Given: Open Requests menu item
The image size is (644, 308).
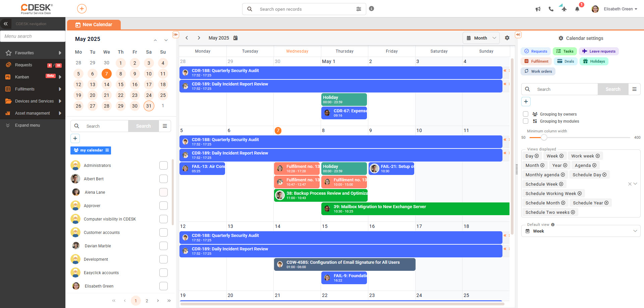Looking at the screenshot, I should coord(33,65).
